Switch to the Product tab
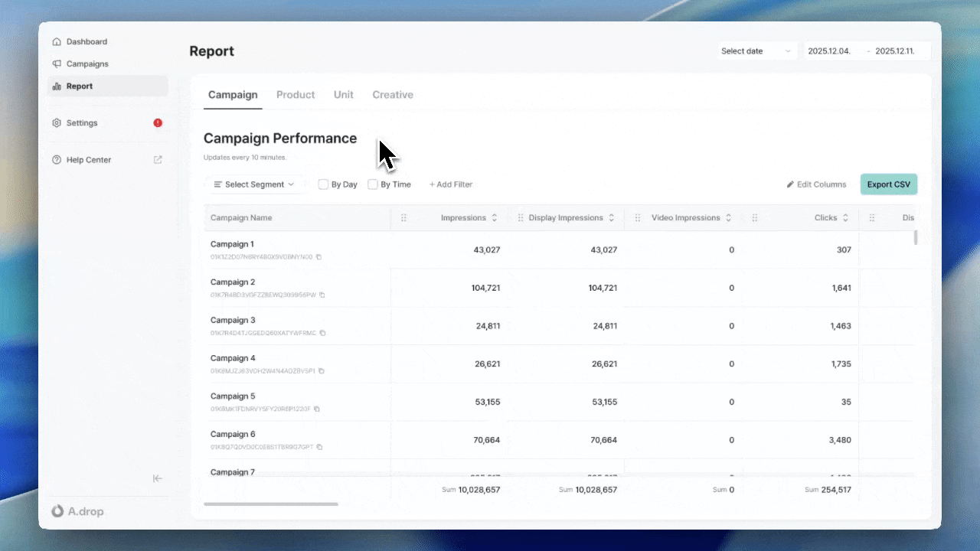 [296, 94]
